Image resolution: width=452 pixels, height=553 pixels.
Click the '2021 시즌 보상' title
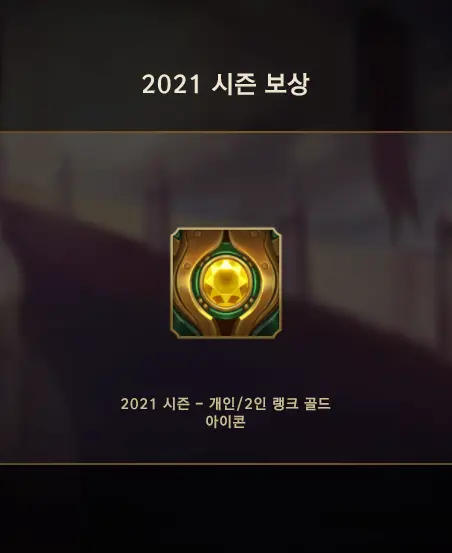[x=226, y=84]
